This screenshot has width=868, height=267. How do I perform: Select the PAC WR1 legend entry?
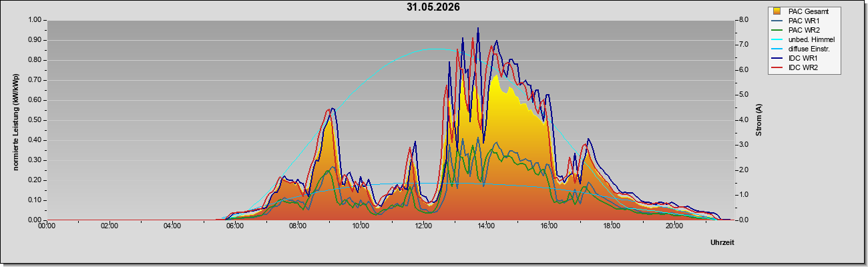803,21
